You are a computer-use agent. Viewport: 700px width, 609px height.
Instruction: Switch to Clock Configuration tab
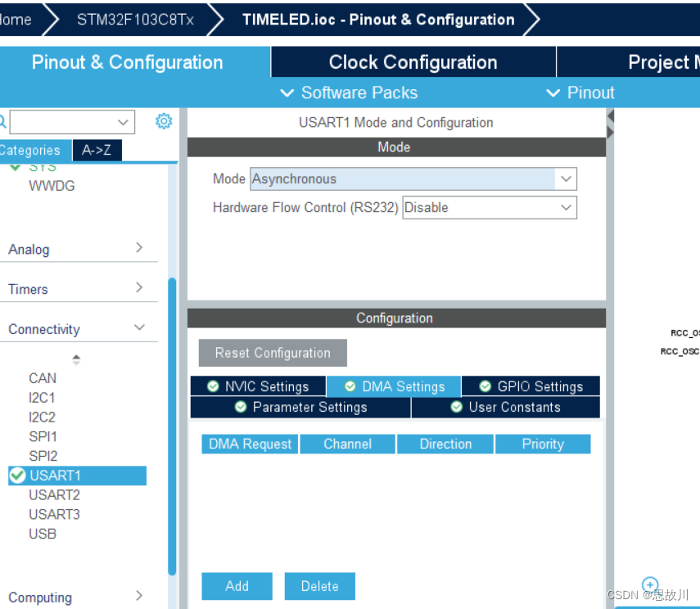413,62
